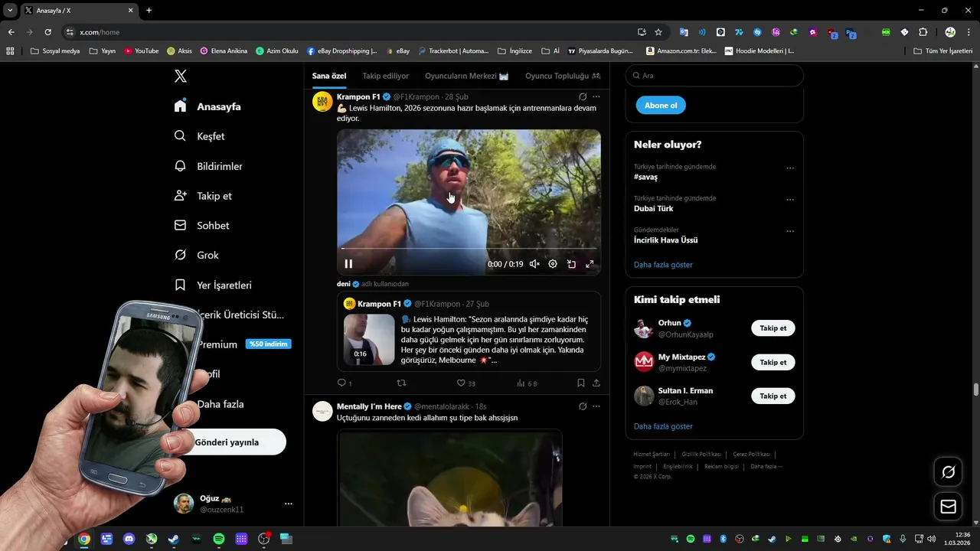
Task: Open more options on Mentally I'm Here post
Action: click(596, 406)
